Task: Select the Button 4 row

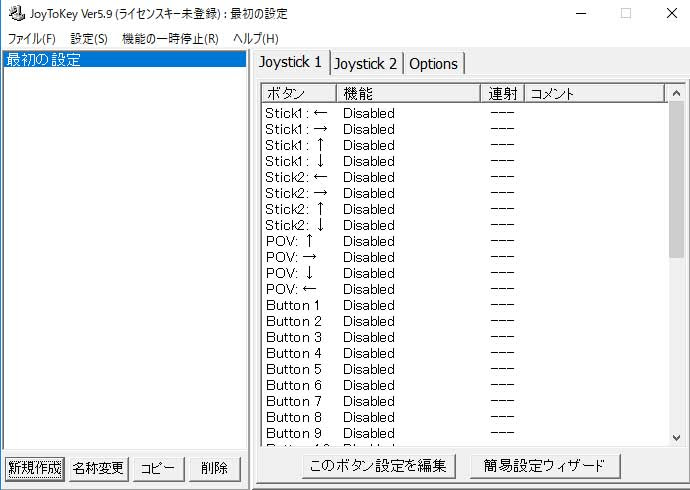Action: coord(465,353)
